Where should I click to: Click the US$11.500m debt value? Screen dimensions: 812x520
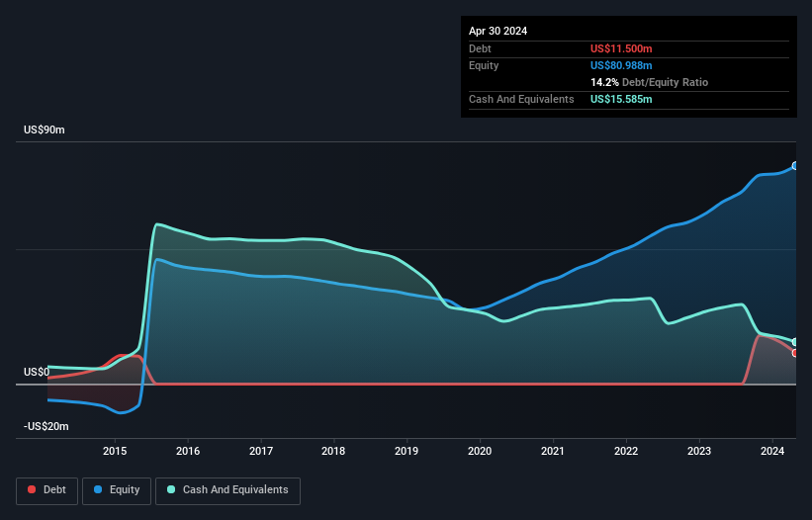621,48
